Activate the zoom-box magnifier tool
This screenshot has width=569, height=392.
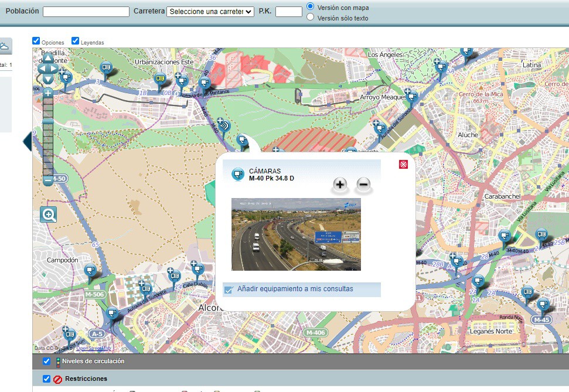[x=49, y=214]
